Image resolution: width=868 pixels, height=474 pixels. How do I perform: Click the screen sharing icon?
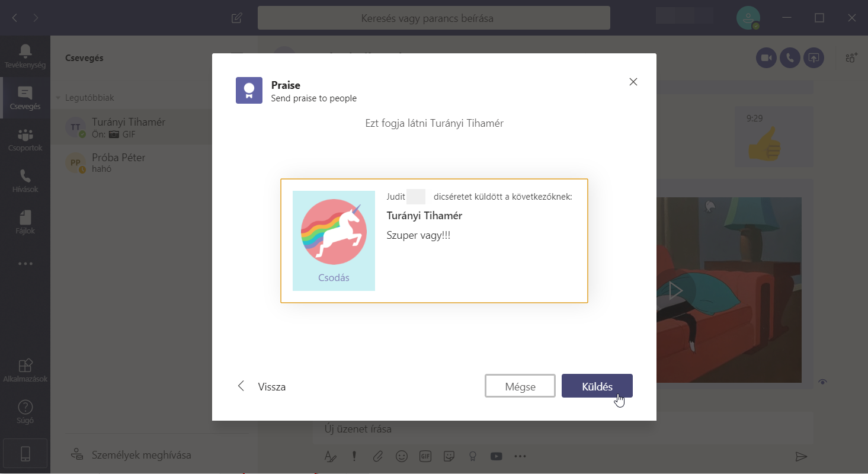(813, 57)
